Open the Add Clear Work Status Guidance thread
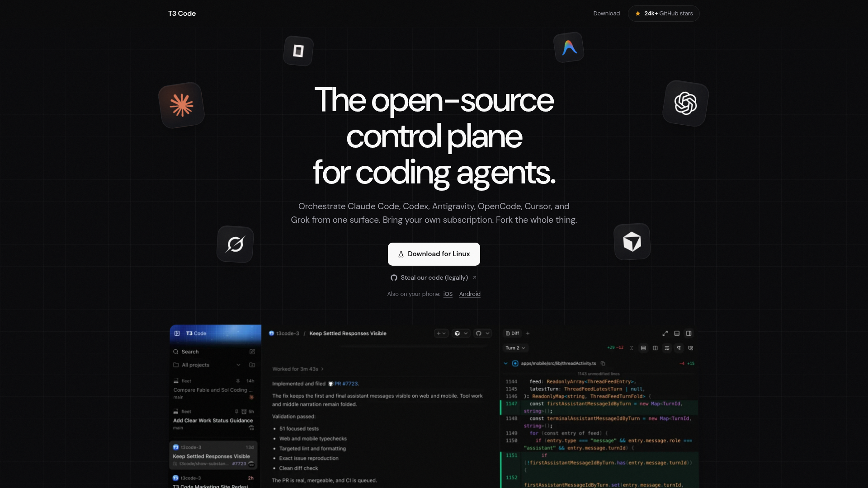Viewport: 868px width, 488px height. (x=213, y=420)
